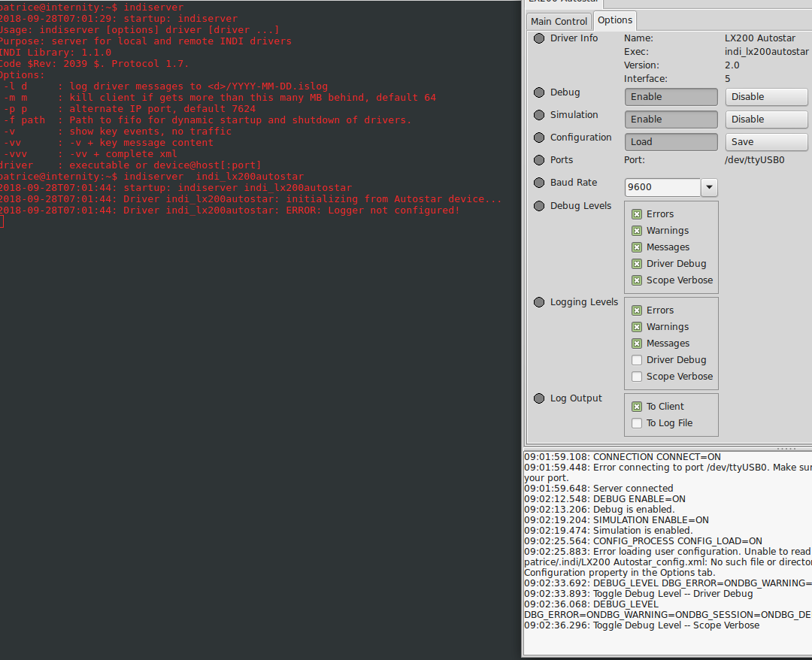Image resolution: width=812 pixels, height=660 pixels.
Task: Click the Driver Info status indicator light
Action: (539, 38)
